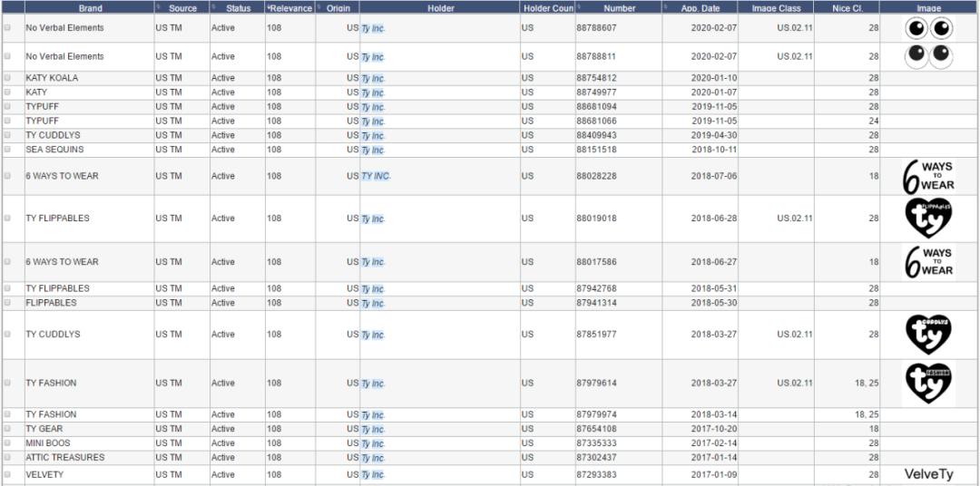Open Ty Inc. holder link in SEA SEQUINS row
The image size is (980, 486).
click(373, 151)
